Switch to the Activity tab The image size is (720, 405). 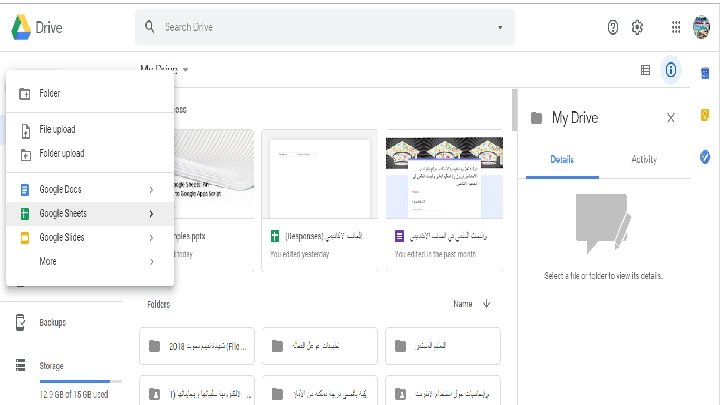pos(644,159)
